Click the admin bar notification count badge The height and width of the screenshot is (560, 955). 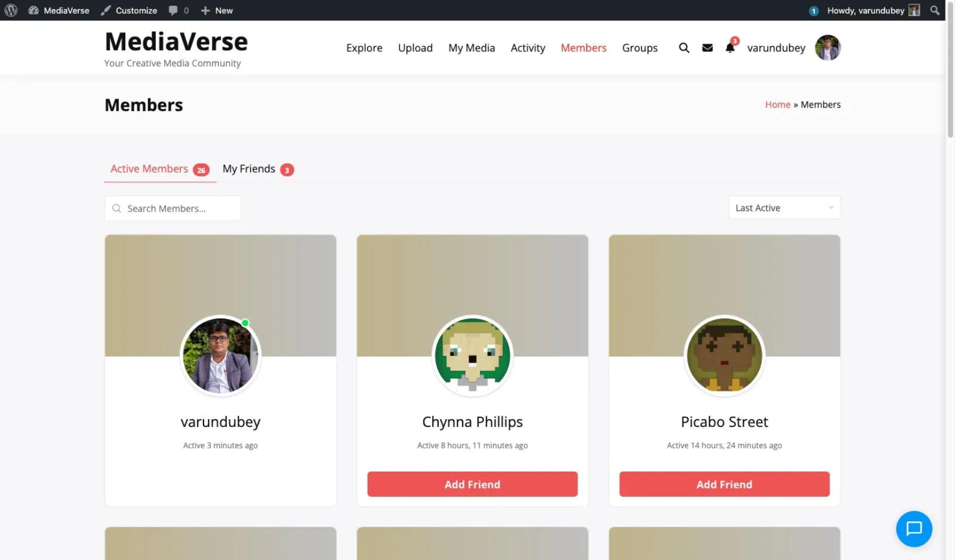[814, 11]
